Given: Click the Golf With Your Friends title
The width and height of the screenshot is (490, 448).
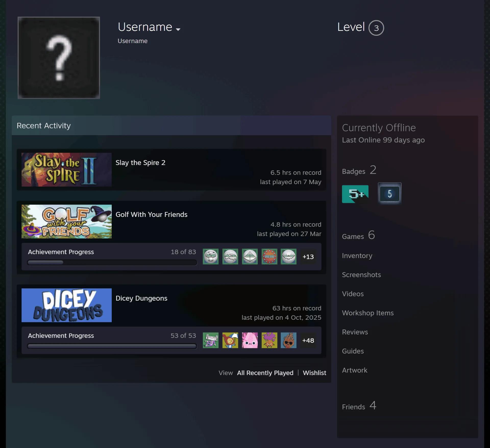Looking at the screenshot, I should (151, 215).
